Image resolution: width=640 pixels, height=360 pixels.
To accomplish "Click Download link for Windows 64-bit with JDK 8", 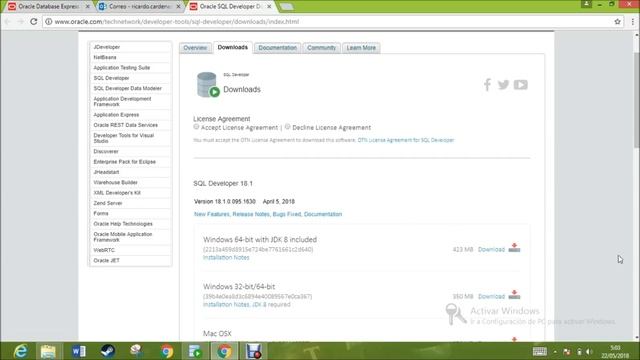I will [491, 249].
